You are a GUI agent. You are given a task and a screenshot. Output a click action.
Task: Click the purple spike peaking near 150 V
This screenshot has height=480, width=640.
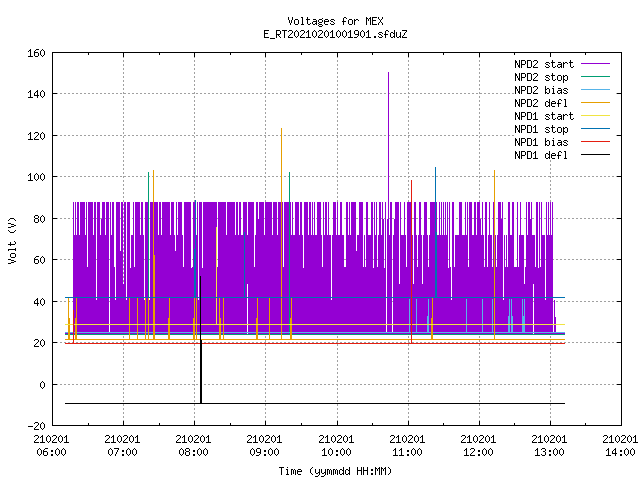[x=389, y=137]
